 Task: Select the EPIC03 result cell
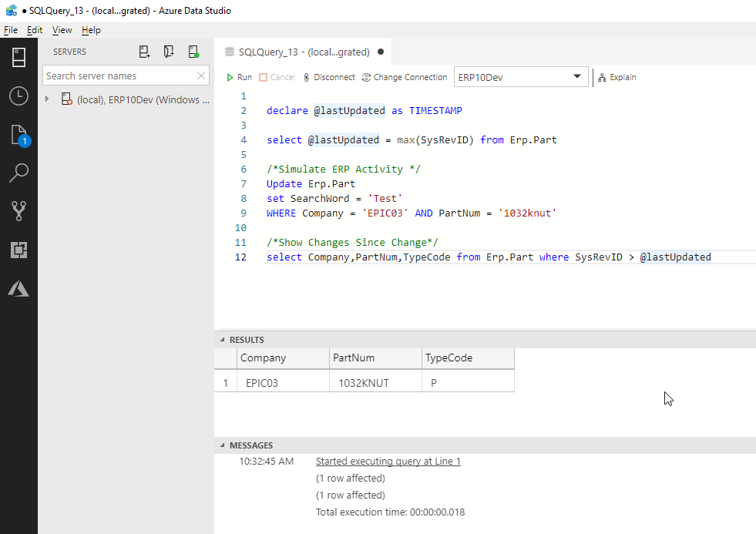click(283, 383)
